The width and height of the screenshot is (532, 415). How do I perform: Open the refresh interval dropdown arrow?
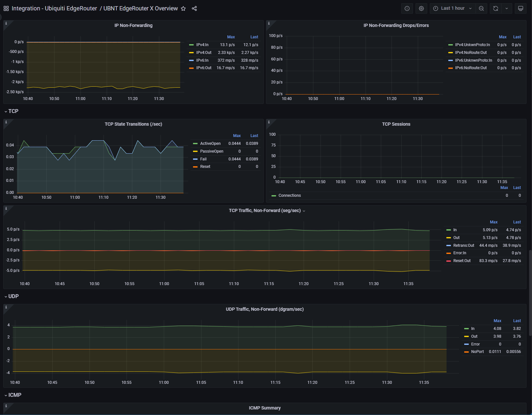click(507, 8)
